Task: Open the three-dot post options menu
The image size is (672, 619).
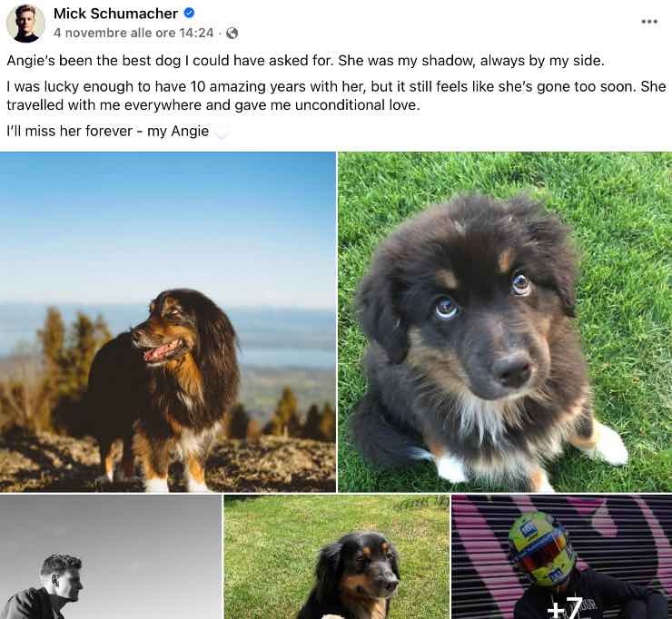Action: pos(649,22)
